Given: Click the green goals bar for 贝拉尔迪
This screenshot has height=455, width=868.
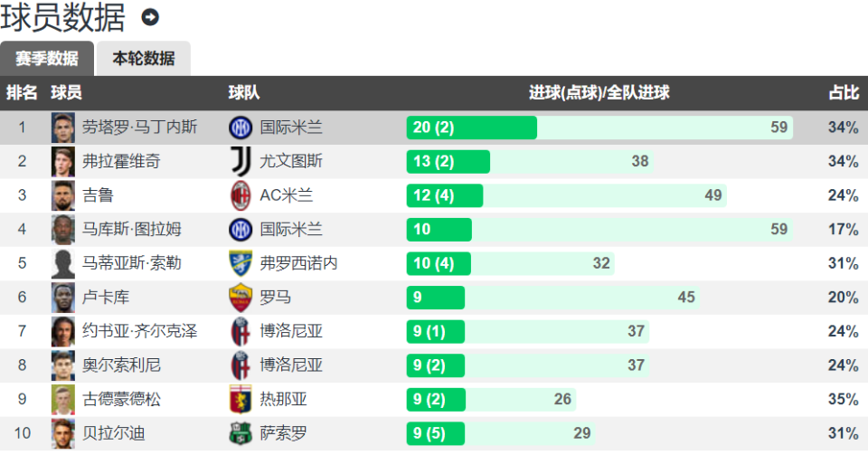Looking at the screenshot, I should pyautogui.click(x=435, y=433).
